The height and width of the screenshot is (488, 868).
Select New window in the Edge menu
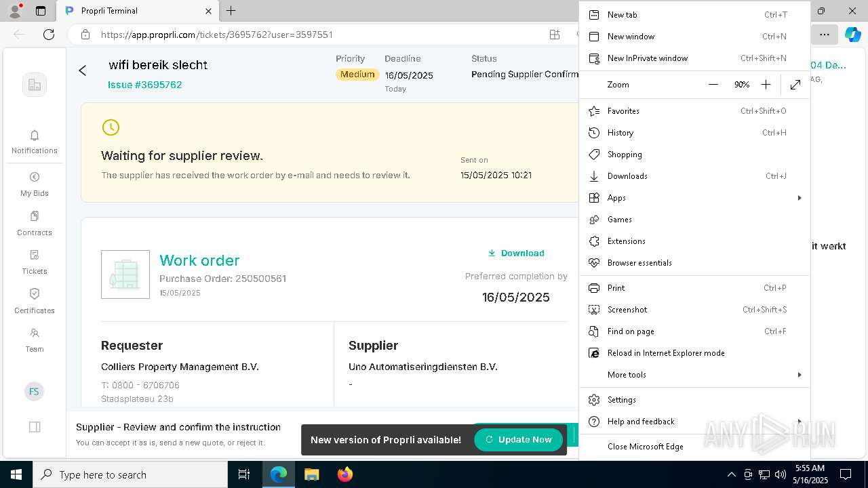tap(694, 37)
